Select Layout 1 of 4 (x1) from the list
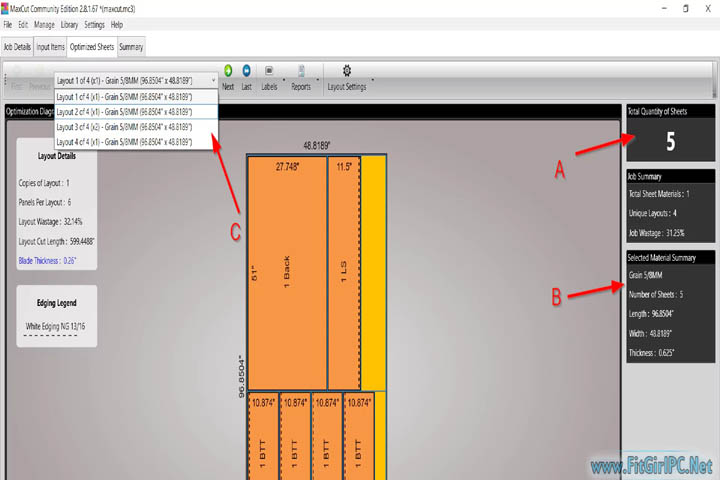Viewport: 720px width, 480px height. tap(136, 97)
